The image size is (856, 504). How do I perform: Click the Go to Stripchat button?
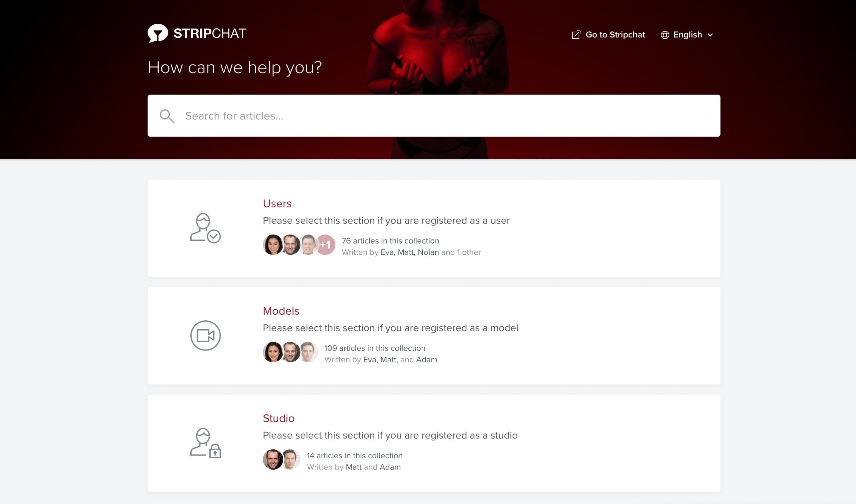pos(609,34)
